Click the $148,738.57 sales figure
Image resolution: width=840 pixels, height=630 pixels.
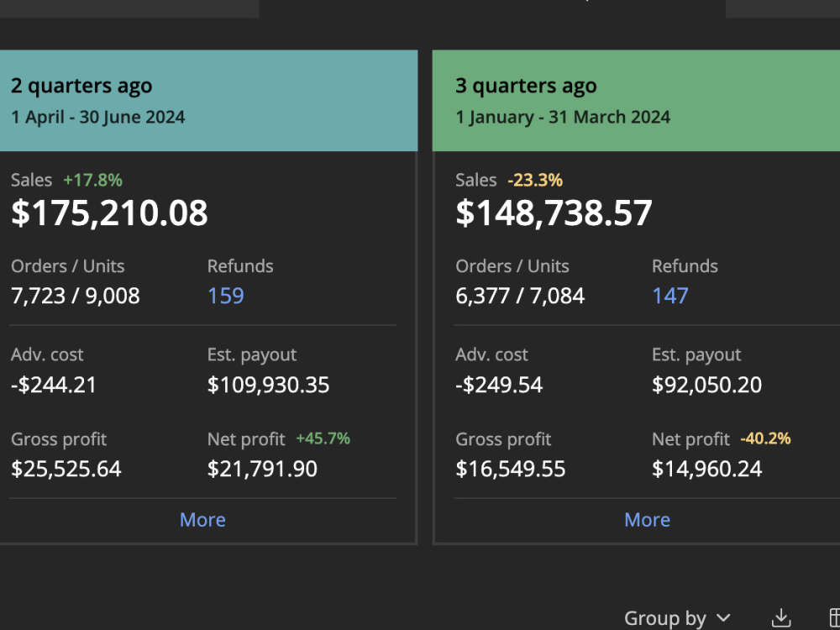point(554,213)
